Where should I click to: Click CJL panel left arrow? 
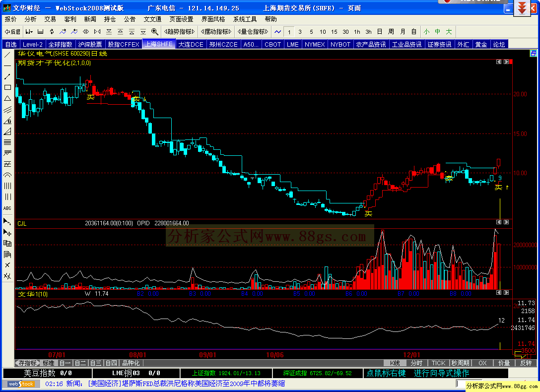(499, 222)
